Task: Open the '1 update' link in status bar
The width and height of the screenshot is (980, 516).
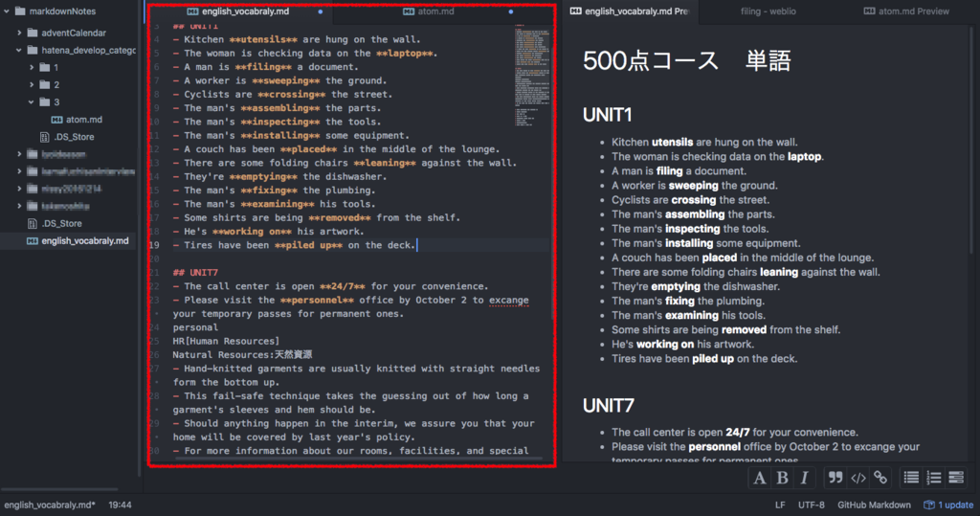Action: (949, 505)
